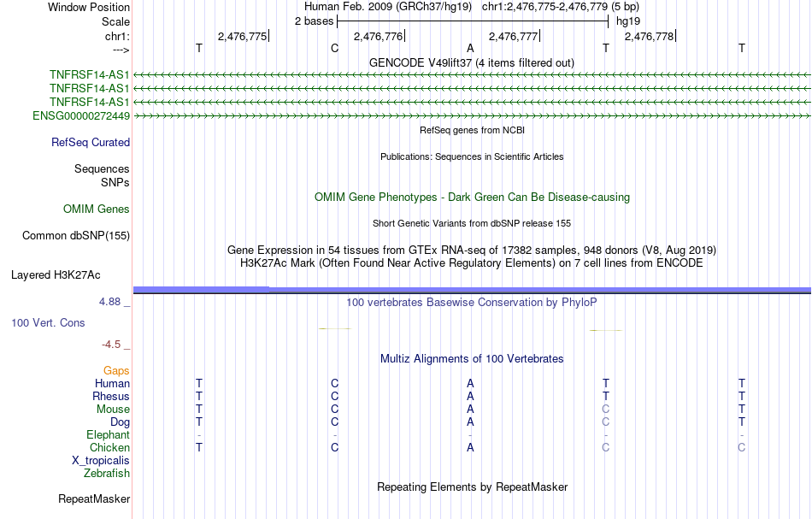This screenshot has width=812, height=519.
Task: Select the Rhesus alignment row label
Action: coord(111,396)
